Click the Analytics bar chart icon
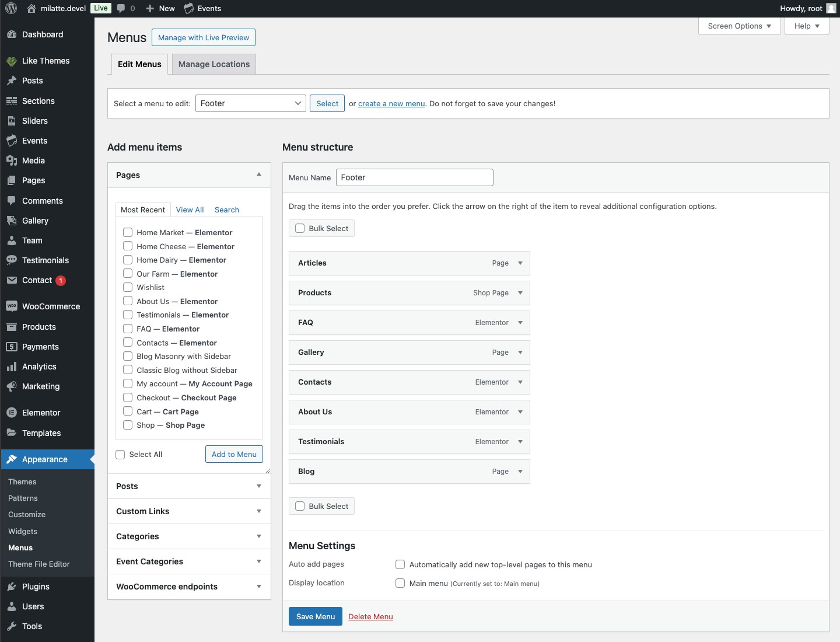This screenshot has height=642, width=840. point(12,367)
